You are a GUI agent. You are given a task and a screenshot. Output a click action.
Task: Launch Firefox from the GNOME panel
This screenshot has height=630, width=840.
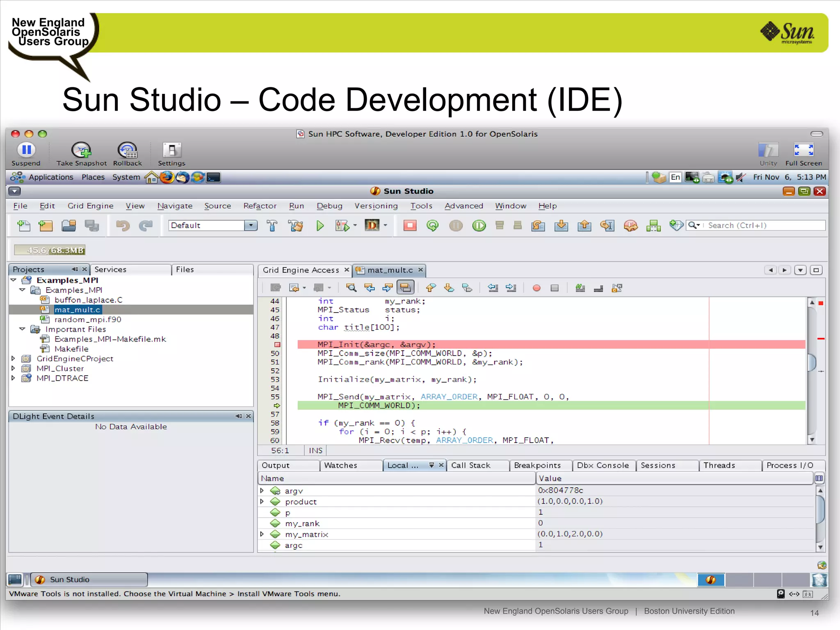pyautogui.click(x=167, y=177)
